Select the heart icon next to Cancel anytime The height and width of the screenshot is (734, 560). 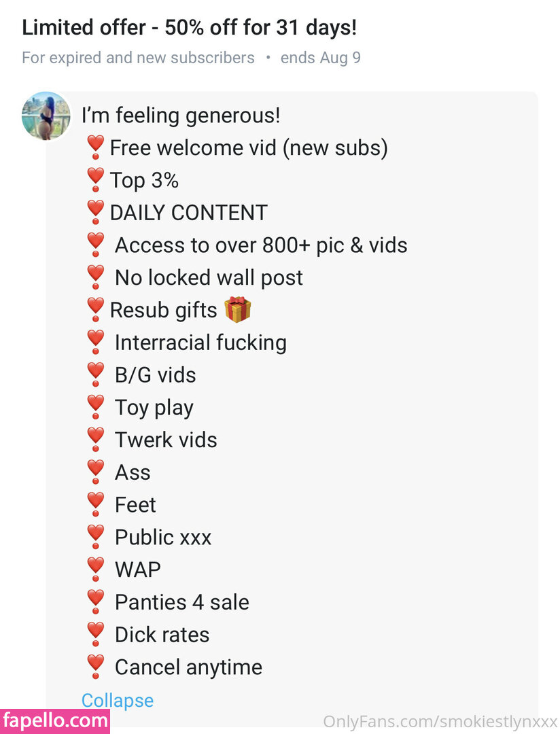point(96,667)
